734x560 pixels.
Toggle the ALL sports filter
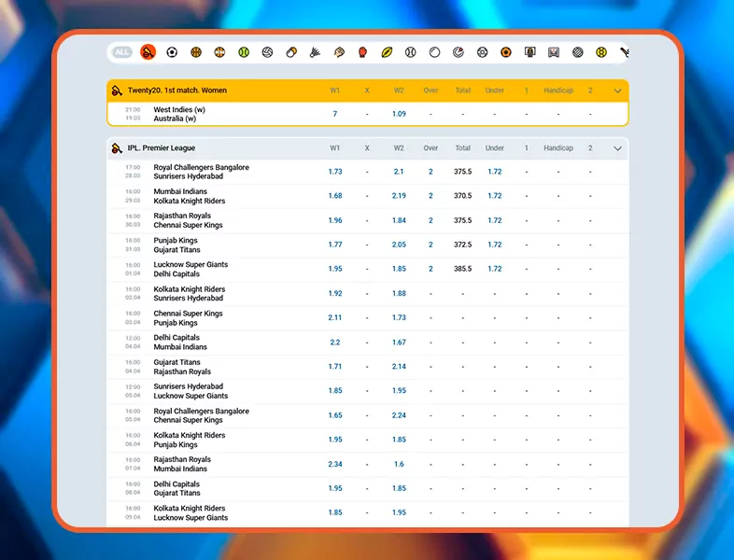click(122, 52)
